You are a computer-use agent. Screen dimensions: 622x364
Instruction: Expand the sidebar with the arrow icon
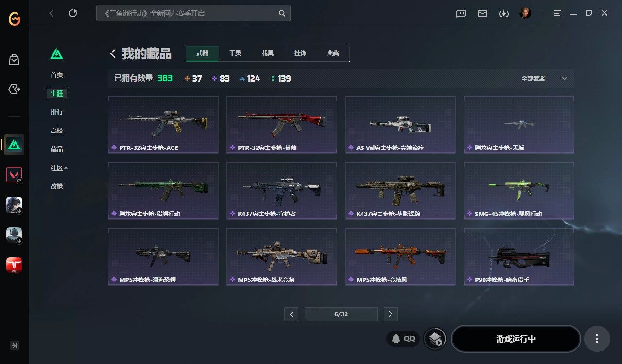15,346
